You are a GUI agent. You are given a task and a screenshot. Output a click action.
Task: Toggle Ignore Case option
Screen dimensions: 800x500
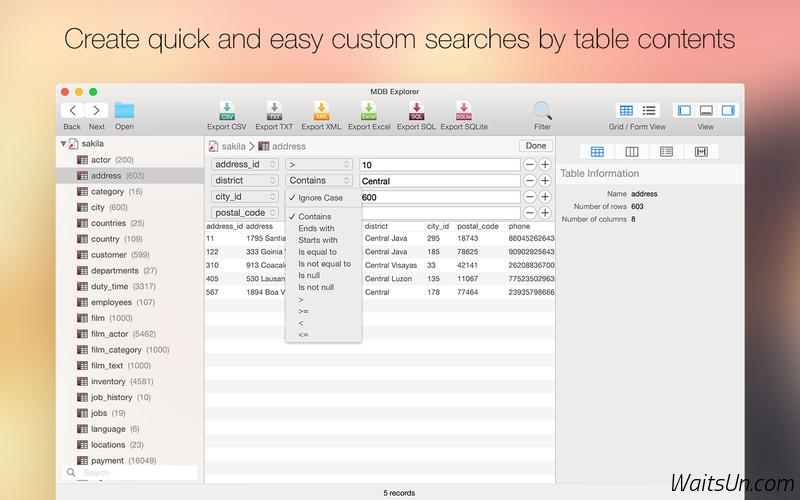click(323, 198)
